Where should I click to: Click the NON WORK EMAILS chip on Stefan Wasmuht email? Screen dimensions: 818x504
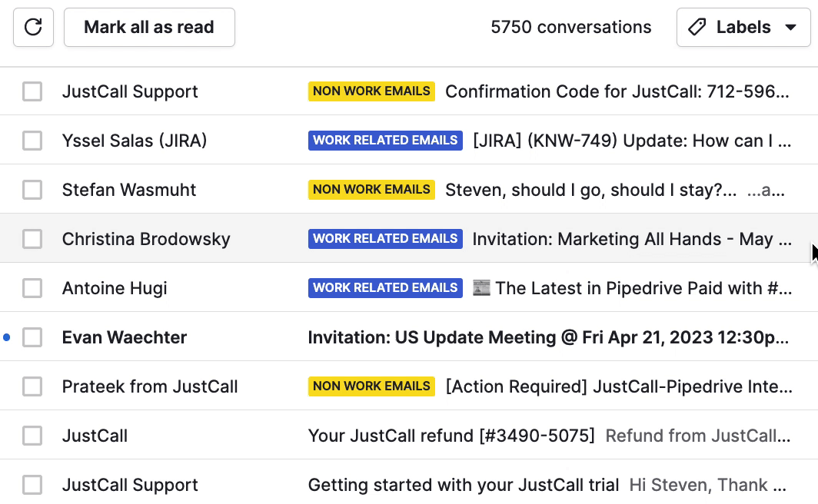point(371,189)
